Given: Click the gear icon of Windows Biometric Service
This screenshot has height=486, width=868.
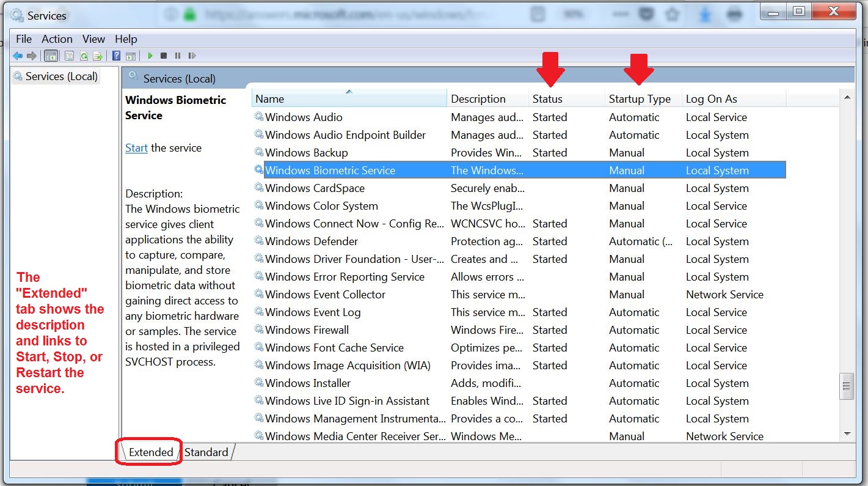Looking at the screenshot, I should [259, 170].
